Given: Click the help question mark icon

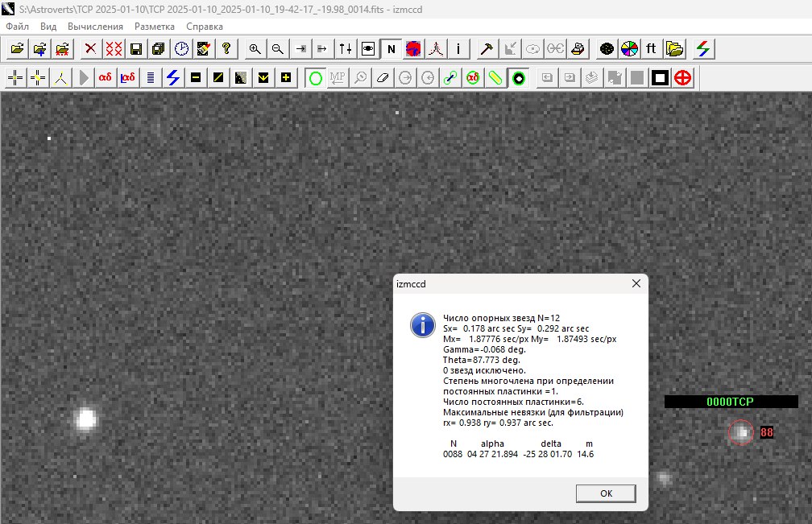Looking at the screenshot, I should pyautogui.click(x=226, y=49).
